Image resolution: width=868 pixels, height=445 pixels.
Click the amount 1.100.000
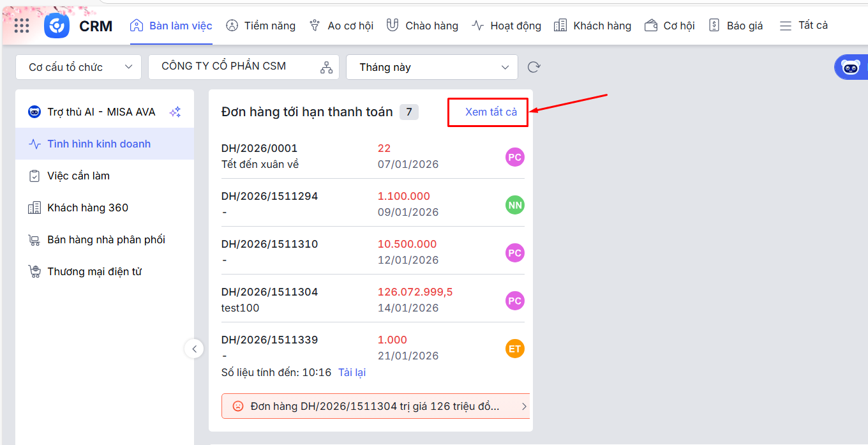404,196
